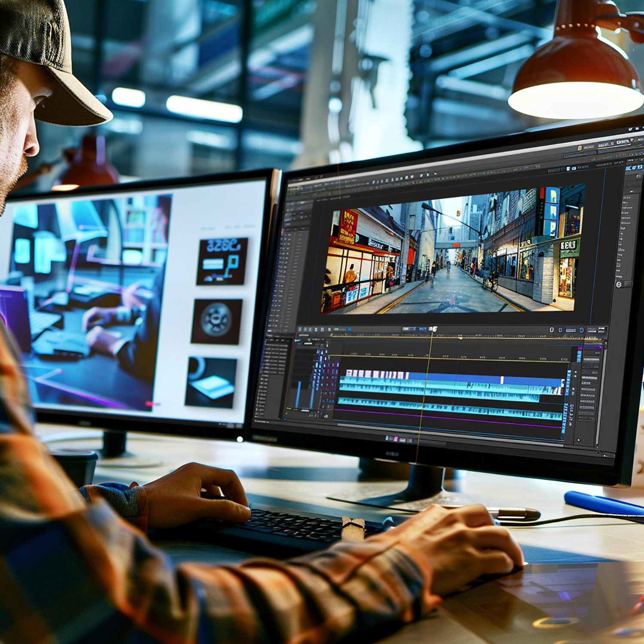Click the blue icon at the top-right corner of the editor
Viewport: 644px width, 644px height.
pos(629,168)
